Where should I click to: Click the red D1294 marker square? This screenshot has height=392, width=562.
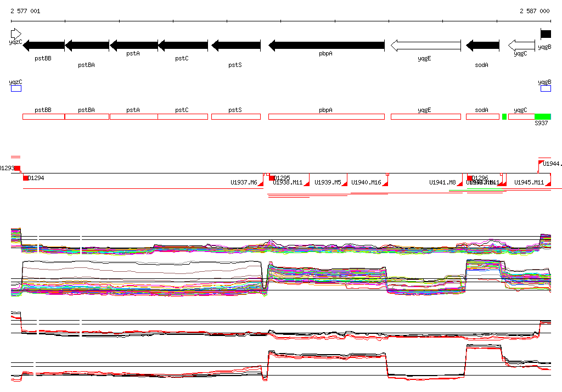coord(25,178)
